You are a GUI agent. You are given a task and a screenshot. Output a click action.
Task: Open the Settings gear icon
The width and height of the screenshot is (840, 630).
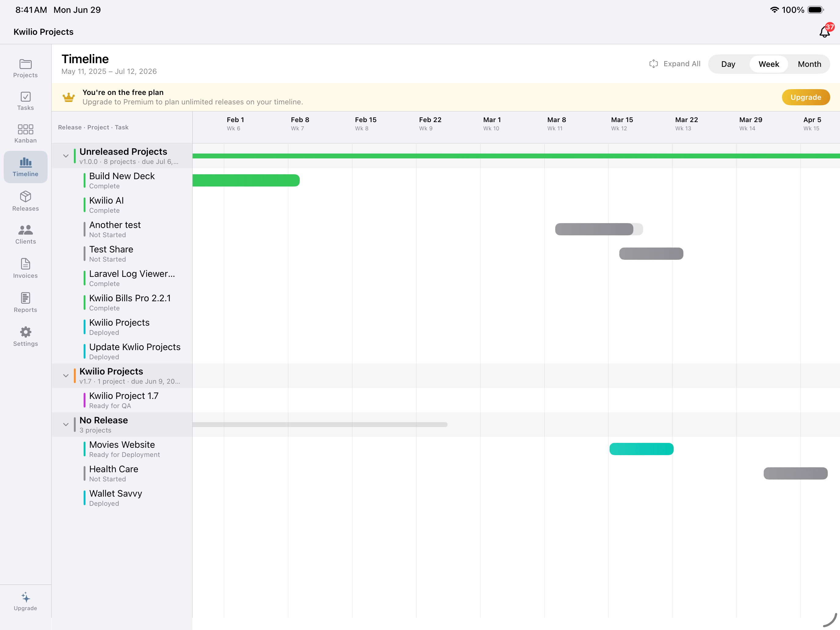coord(25,332)
